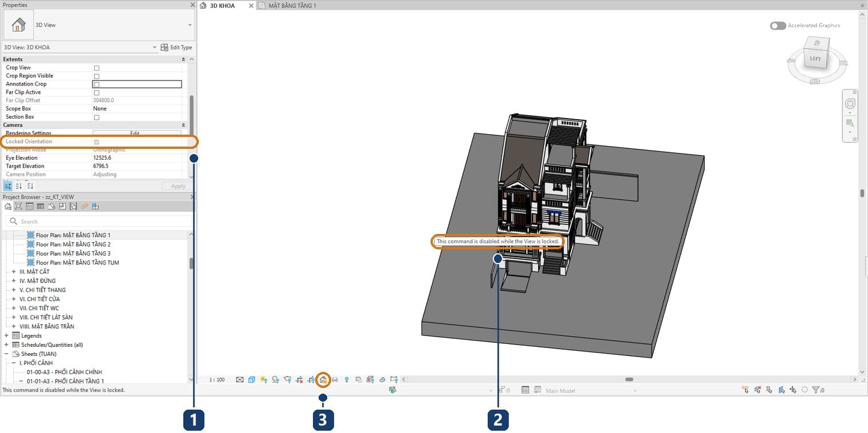This screenshot has height=433, width=868.
Task: Click the locked 3D view house icon
Action: pos(323,380)
